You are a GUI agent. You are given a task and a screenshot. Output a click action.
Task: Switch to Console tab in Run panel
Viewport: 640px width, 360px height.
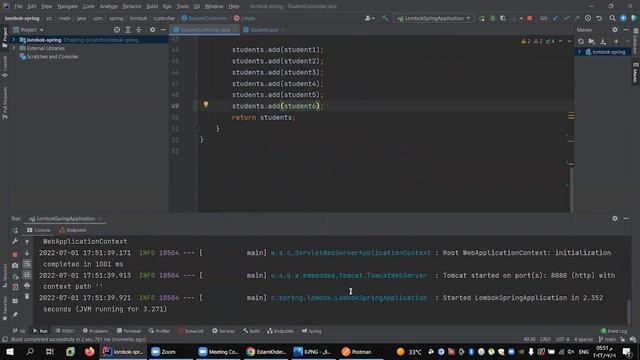coord(39,230)
